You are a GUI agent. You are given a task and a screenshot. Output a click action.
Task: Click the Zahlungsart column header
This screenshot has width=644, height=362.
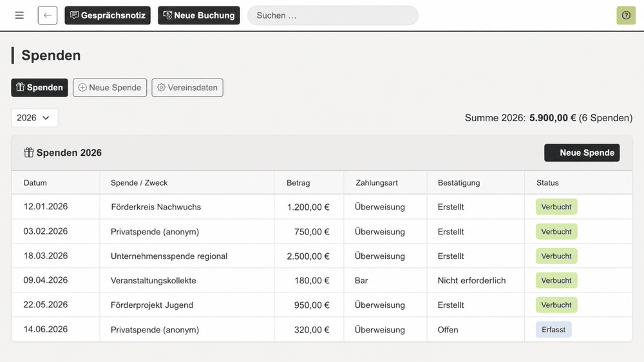point(377,183)
